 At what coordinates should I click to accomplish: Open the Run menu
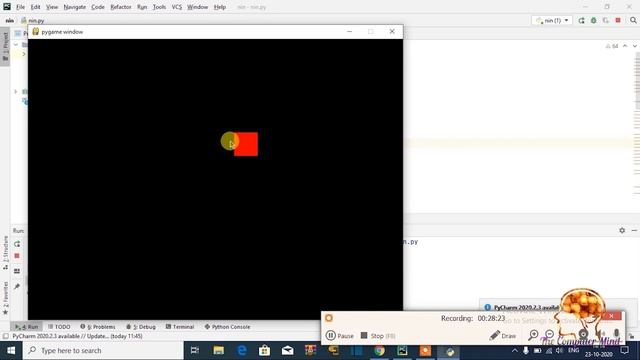[x=142, y=7]
